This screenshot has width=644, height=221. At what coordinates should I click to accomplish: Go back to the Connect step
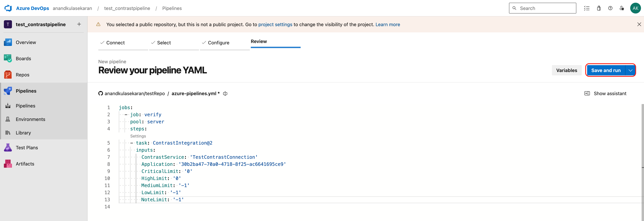[123, 43]
